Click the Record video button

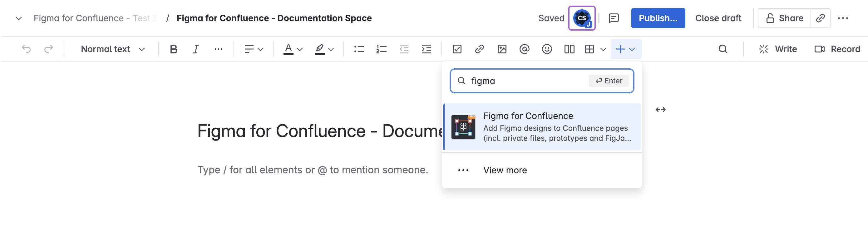(837, 49)
